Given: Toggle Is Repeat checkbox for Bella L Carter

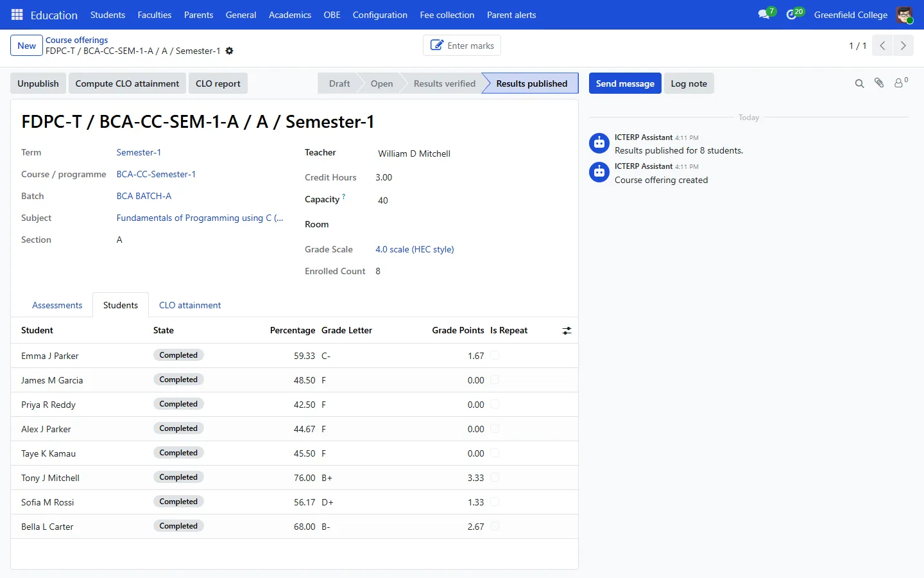Looking at the screenshot, I should click(x=495, y=526).
